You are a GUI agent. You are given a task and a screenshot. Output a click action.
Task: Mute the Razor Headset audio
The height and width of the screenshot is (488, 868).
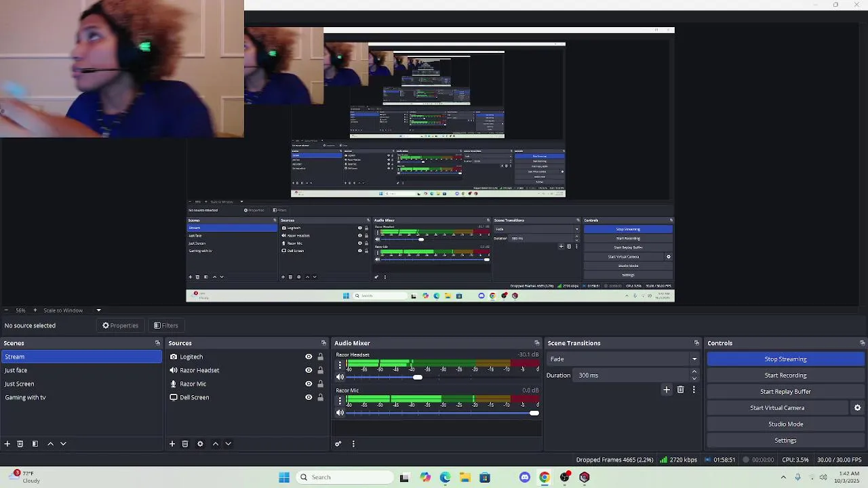click(340, 378)
